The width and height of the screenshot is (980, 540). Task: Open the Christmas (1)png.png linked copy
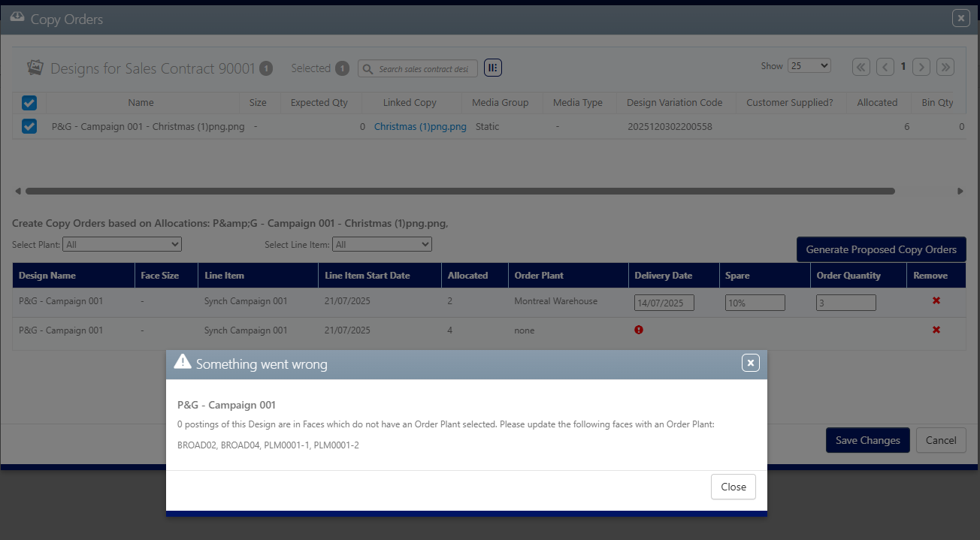[x=420, y=127]
